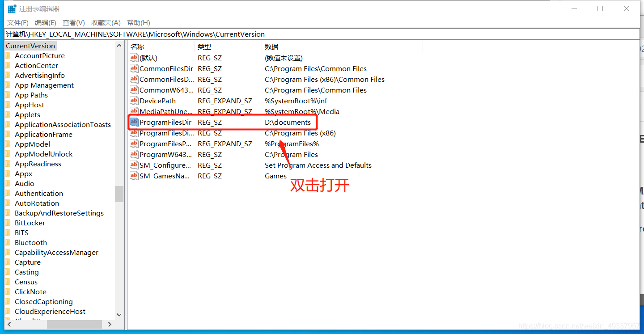Sort values by the 数据 column header
644x334 pixels.
(x=342, y=47)
